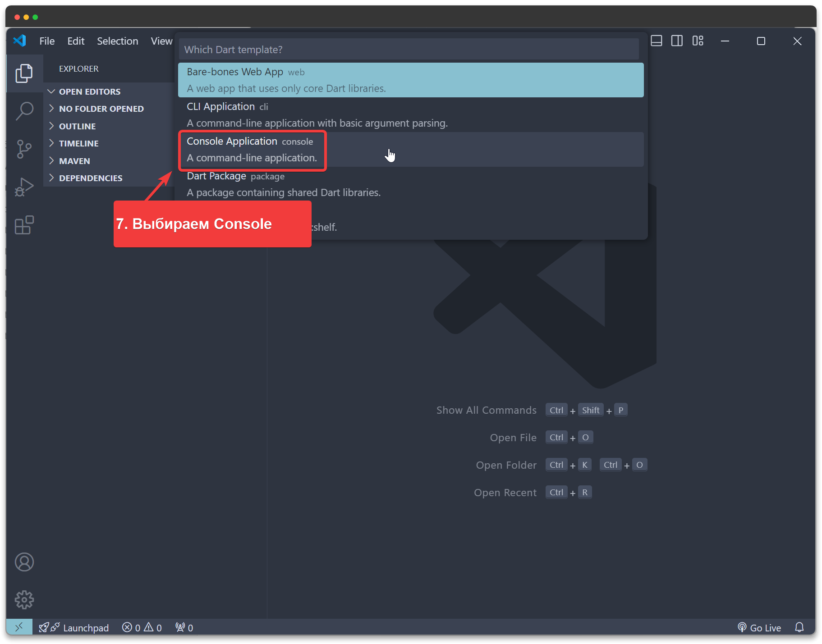Expand the Maven section
Image resolution: width=822 pixels, height=644 pixels.
point(74,161)
